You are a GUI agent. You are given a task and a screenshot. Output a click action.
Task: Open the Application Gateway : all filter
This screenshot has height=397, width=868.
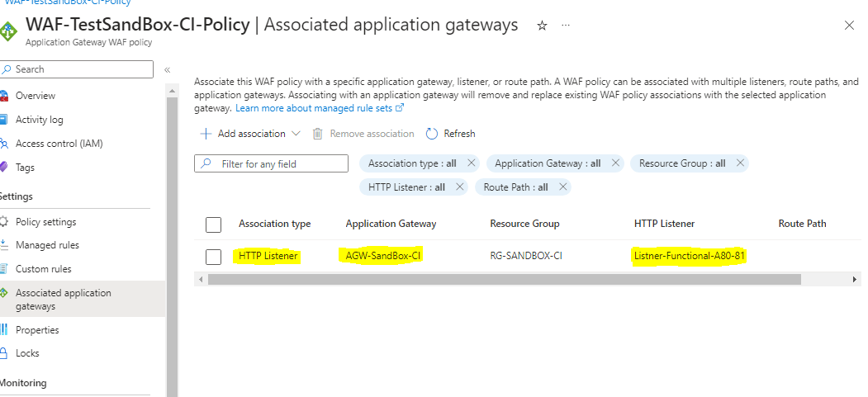(x=548, y=163)
